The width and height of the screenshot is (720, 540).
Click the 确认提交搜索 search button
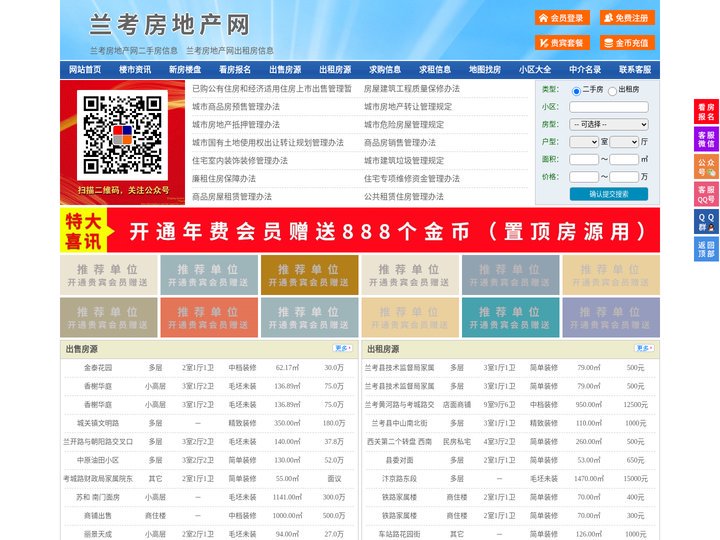pos(609,194)
